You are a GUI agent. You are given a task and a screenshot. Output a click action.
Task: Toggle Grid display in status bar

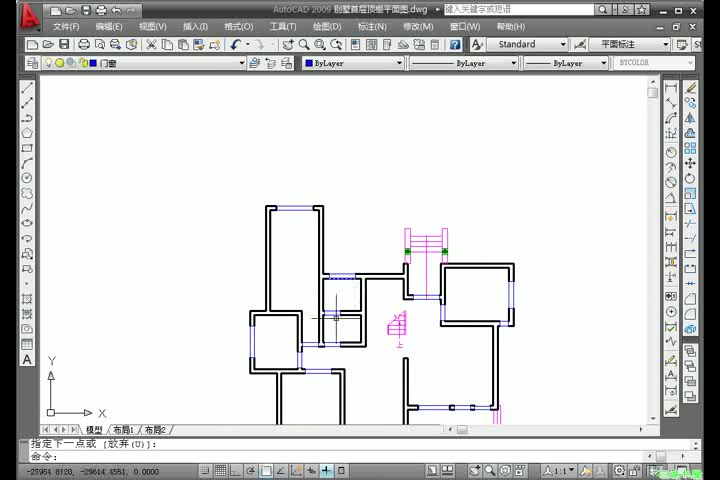(x=220, y=470)
